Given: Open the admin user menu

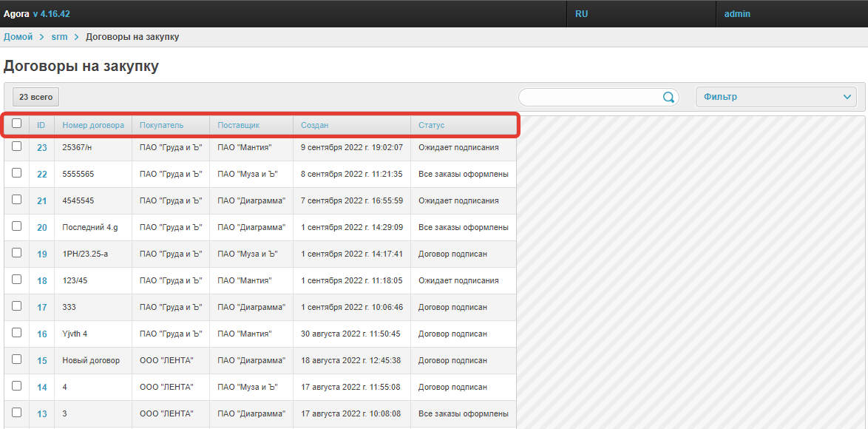Looking at the screenshot, I should tap(737, 14).
